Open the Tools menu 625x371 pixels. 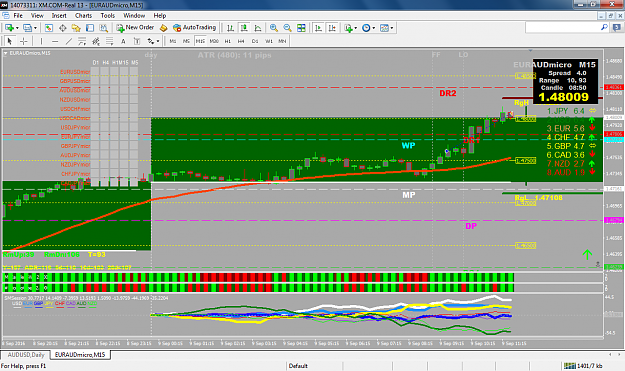pyautogui.click(x=108, y=16)
